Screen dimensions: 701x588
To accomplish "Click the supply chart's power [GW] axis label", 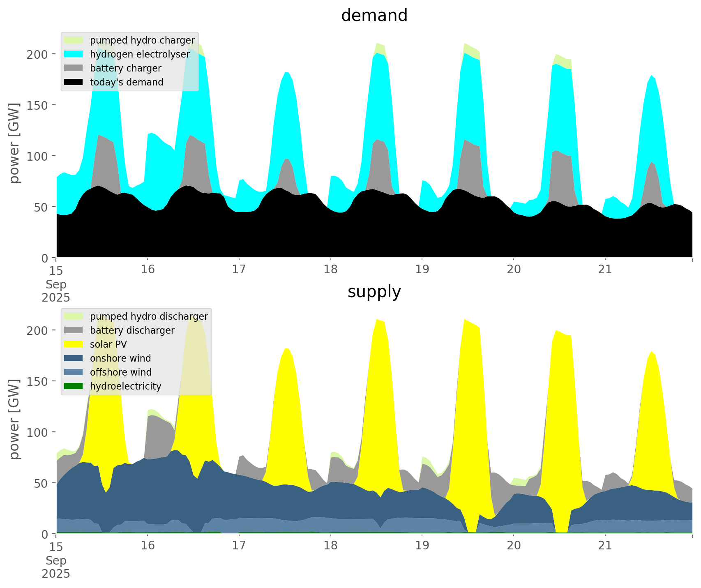I will (14, 419).
